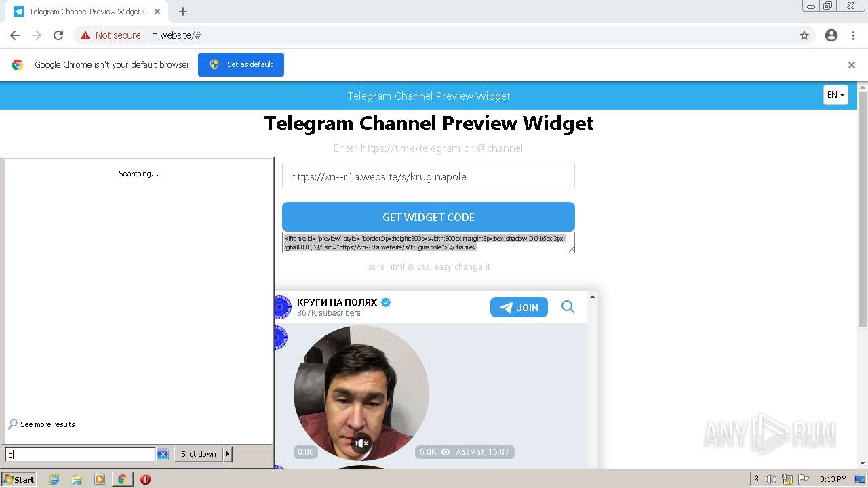Close the Telegram Channel Preview Widget tab

tap(157, 12)
